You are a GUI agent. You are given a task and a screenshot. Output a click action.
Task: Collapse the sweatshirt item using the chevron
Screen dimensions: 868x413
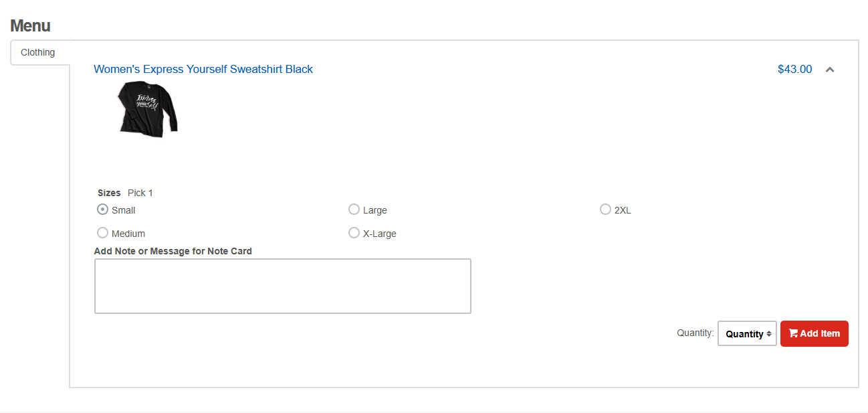click(x=830, y=69)
